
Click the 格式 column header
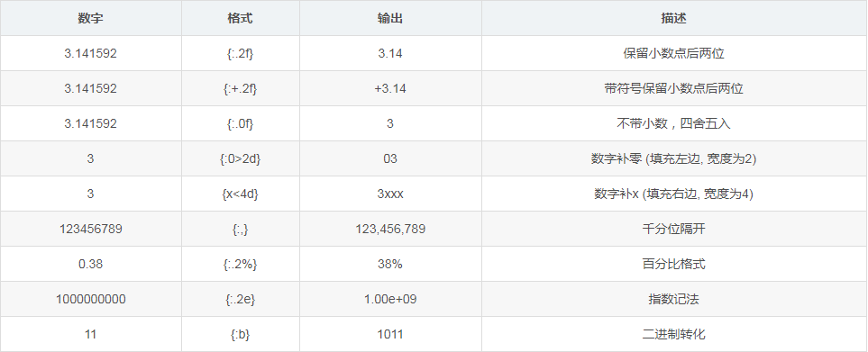[x=241, y=18]
